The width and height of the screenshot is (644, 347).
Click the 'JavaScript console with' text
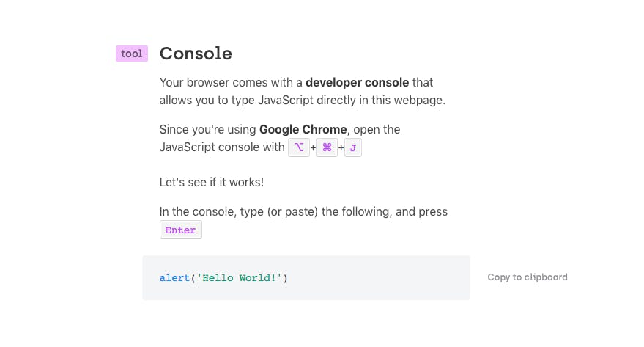tap(222, 147)
